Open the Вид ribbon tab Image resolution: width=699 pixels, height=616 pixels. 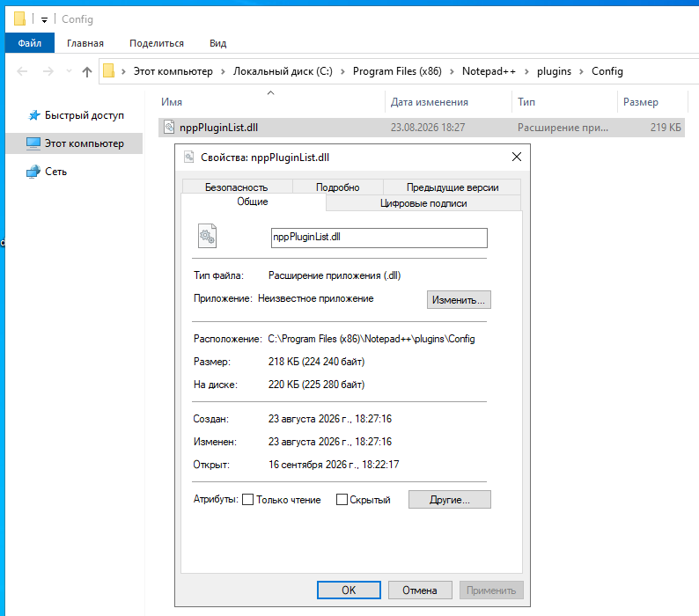[x=218, y=43]
